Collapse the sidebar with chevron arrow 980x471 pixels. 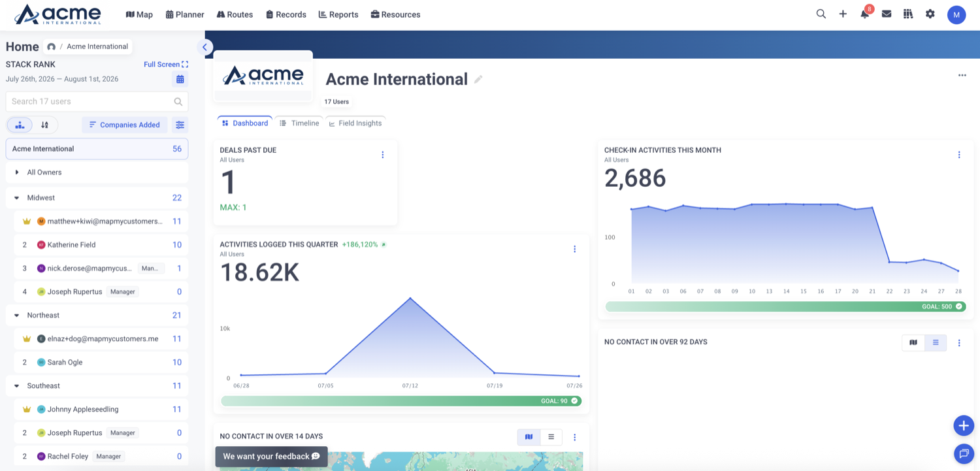point(204,47)
